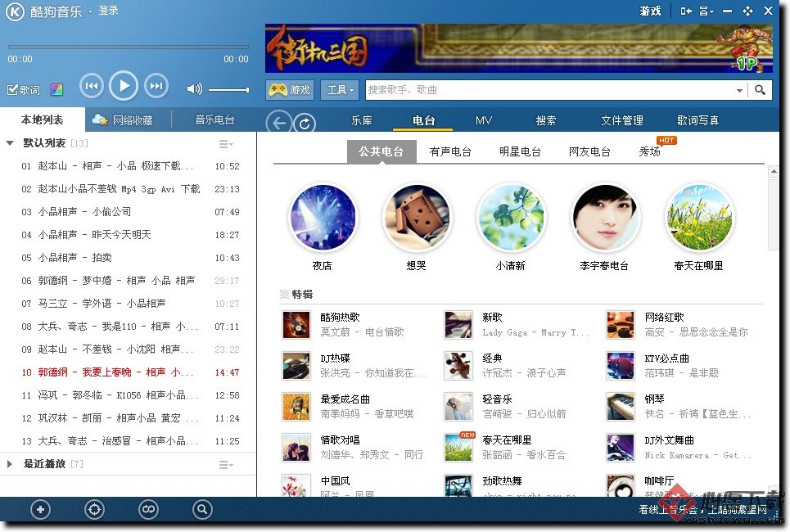Go back with the back arrow
The width and height of the screenshot is (790, 532).
(278, 123)
